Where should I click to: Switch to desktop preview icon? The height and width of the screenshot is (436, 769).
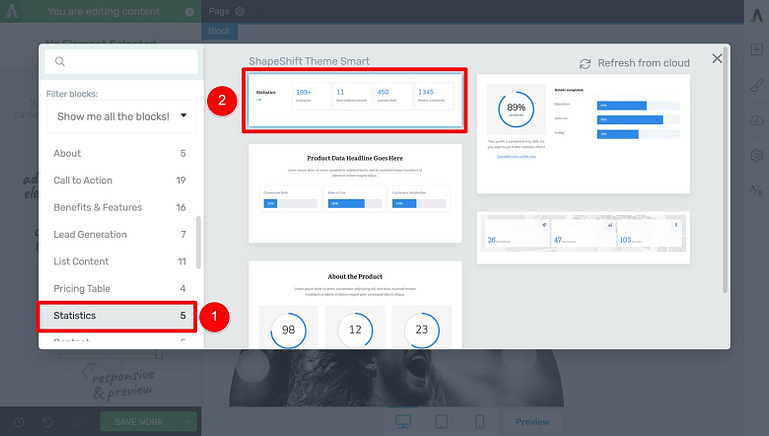pyautogui.click(x=403, y=421)
